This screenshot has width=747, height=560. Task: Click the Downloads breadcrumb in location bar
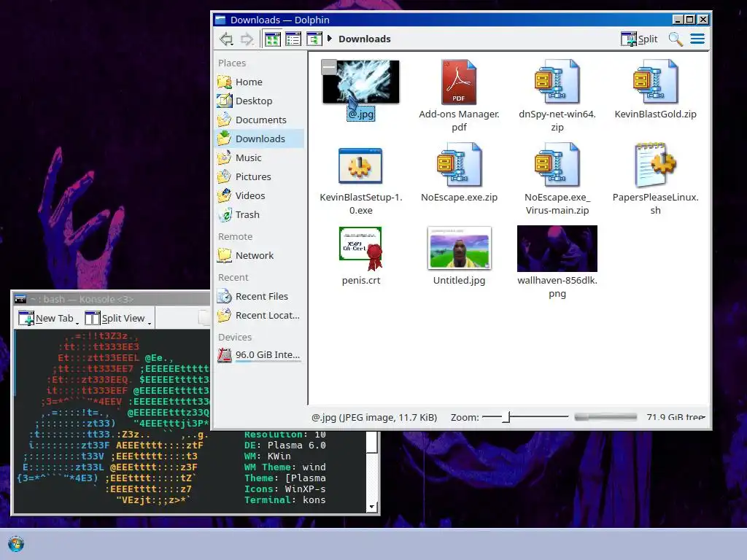(365, 39)
